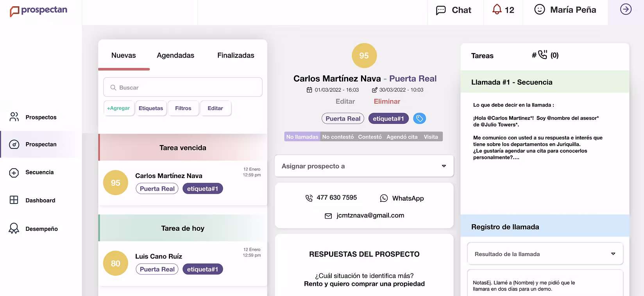Screen dimensions: 644x296
Task: Click etiqueta#1 tag on Carlos Martínez card
Action: pos(202,189)
